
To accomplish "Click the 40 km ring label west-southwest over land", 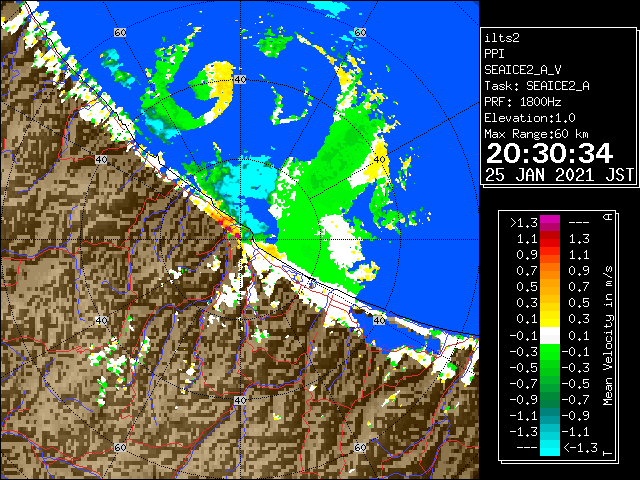I will (x=101, y=320).
